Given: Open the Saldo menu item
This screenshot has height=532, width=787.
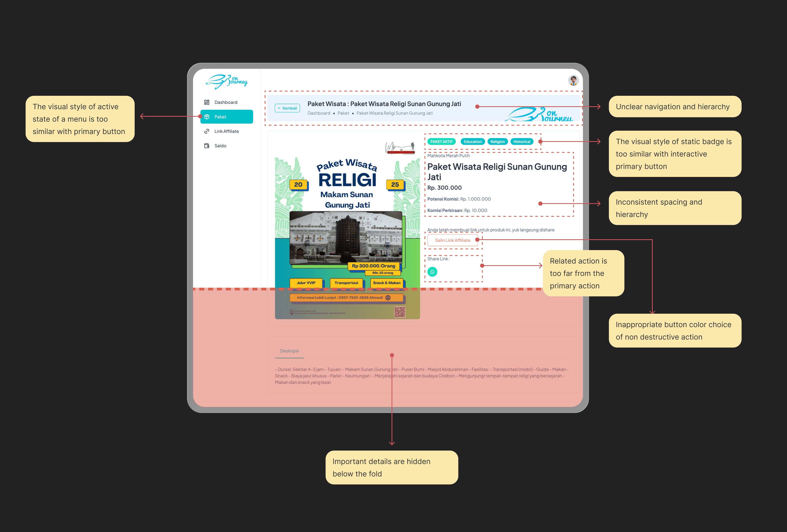Looking at the screenshot, I should [220, 146].
